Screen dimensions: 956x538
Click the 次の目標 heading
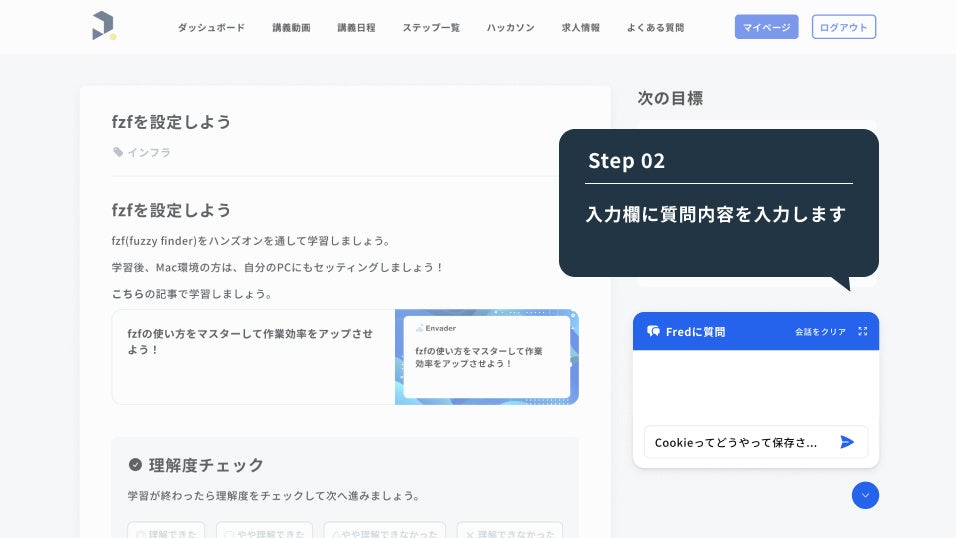[670, 98]
